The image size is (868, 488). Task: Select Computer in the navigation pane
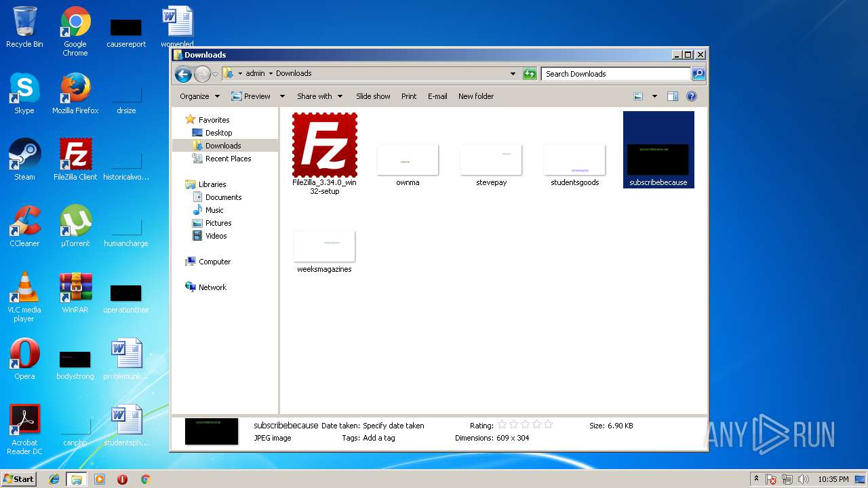[214, 262]
